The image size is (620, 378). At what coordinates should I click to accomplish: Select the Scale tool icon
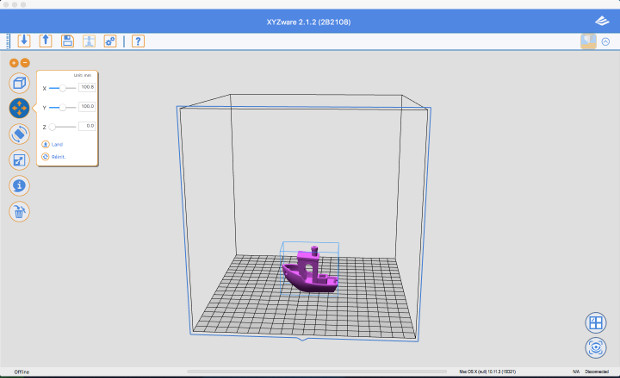[19, 160]
